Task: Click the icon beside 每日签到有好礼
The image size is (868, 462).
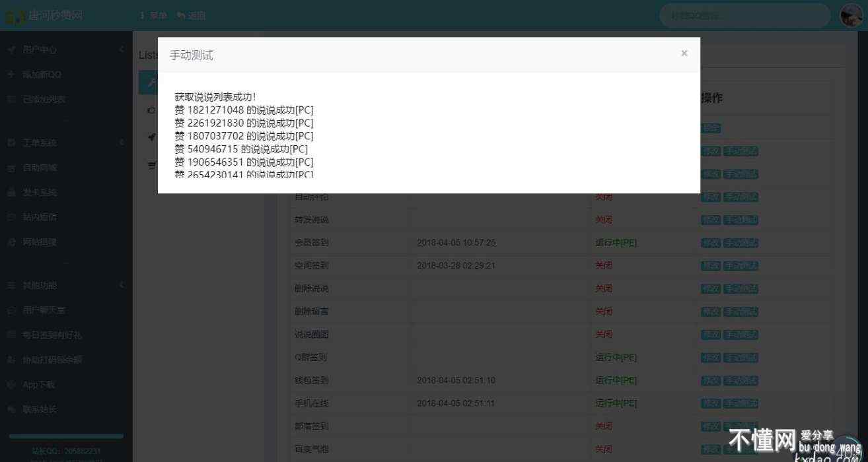Action: coord(11,335)
